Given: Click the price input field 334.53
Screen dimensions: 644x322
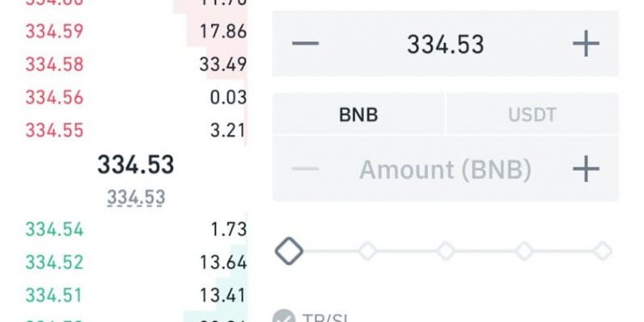Looking at the screenshot, I should click(x=446, y=44).
